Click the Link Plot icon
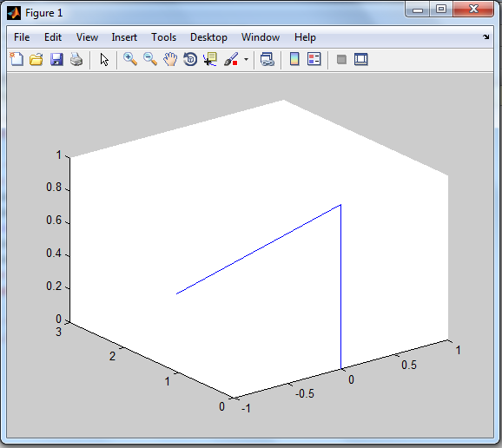 pyautogui.click(x=267, y=60)
